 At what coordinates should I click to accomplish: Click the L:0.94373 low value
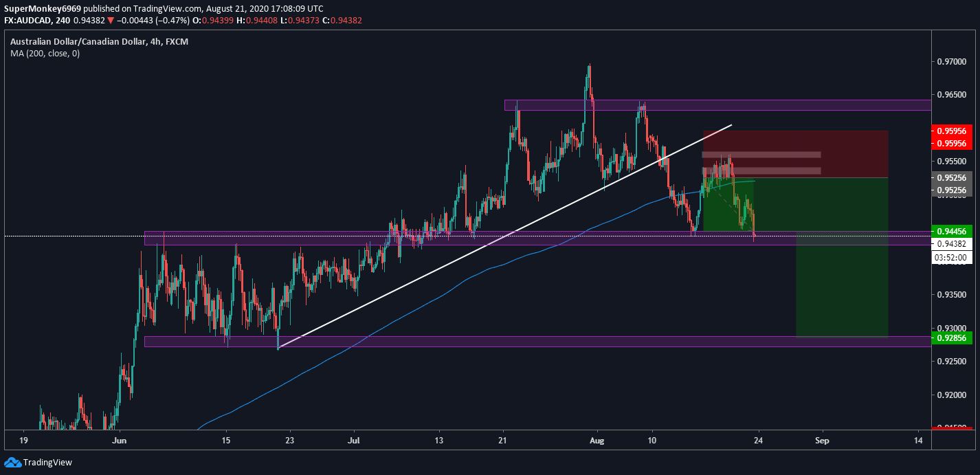click(298, 21)
